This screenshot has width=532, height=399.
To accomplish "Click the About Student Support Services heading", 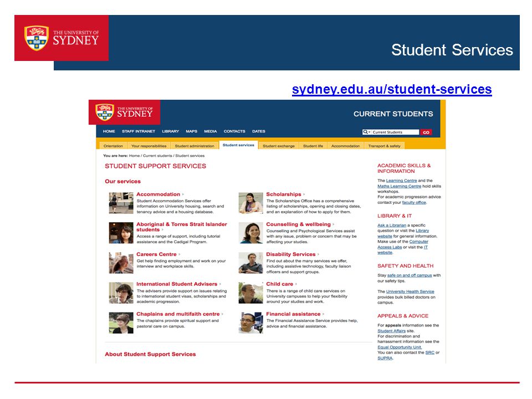I will point(150,354).
